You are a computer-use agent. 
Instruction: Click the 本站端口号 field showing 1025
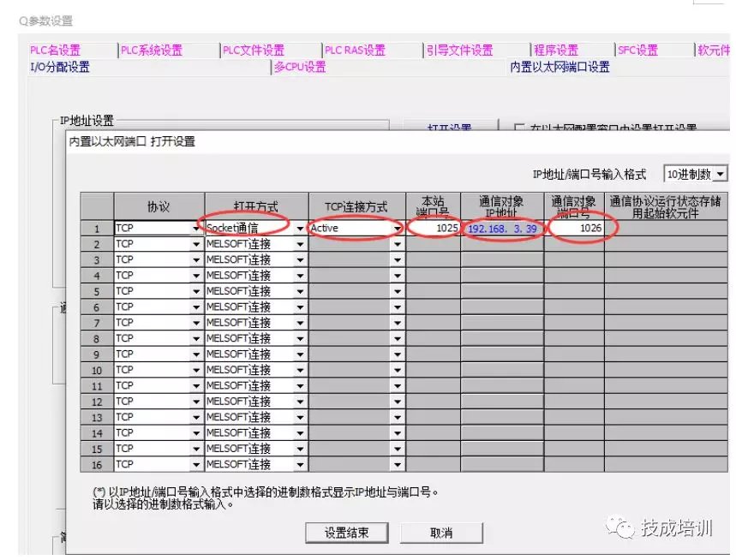pyautogui.click(x=434, y=229)
